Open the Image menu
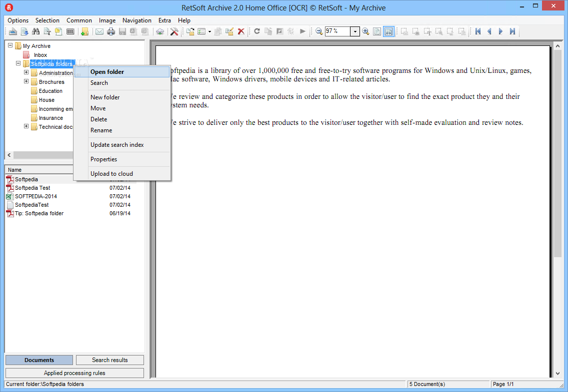This screenshot has height=392, width=568. pos(107,20)
